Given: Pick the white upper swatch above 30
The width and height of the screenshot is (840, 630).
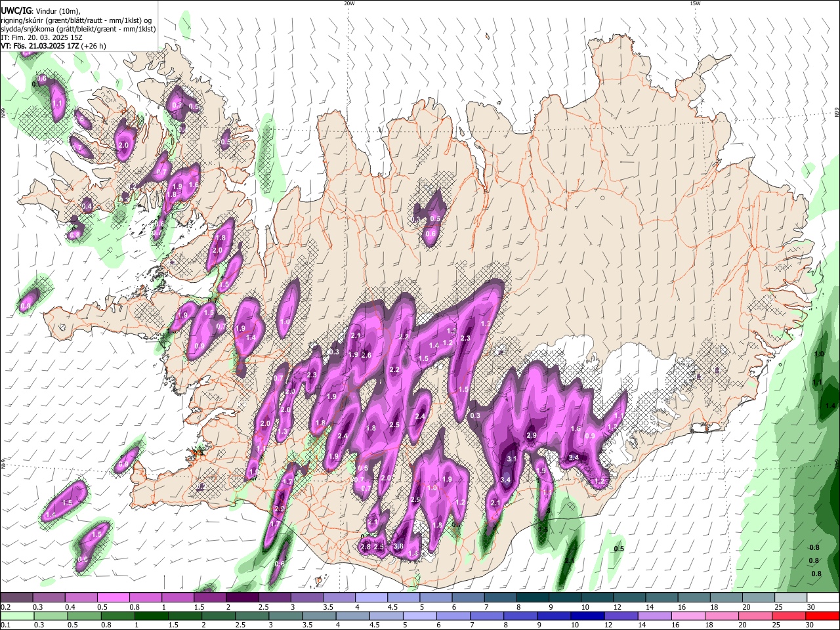Looking at the screenshot, I should [x=822, y=598].
